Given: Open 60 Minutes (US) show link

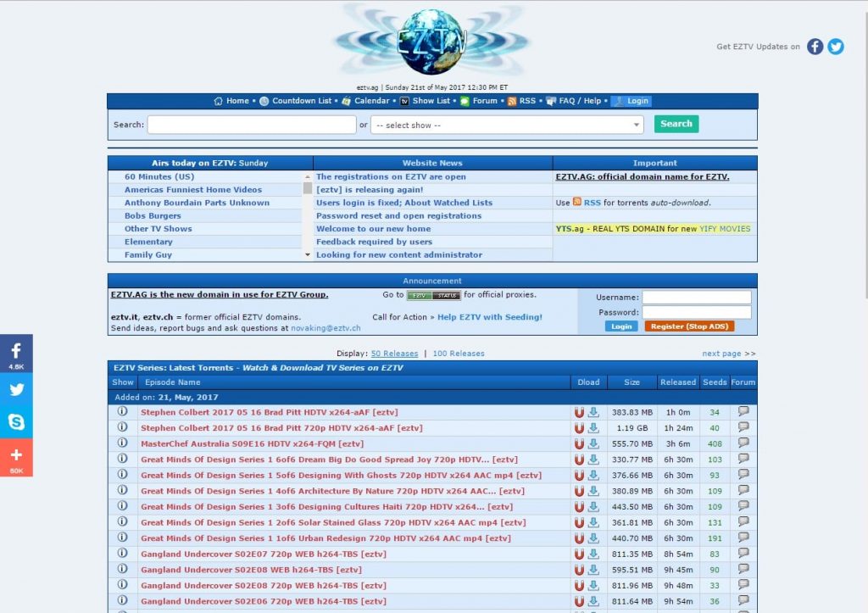Looking at the screenshot, I should pyautogui.click(x=159, y=176).
